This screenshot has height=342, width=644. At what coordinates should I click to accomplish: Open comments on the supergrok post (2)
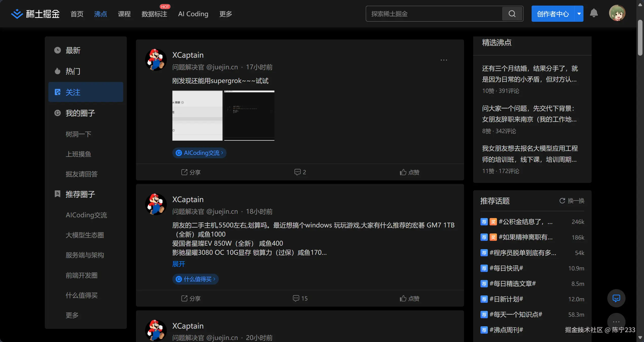click(300, 172)
